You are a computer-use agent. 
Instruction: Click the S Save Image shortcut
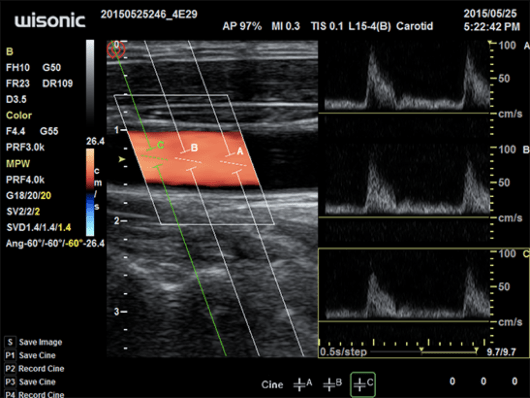(33, 342)
